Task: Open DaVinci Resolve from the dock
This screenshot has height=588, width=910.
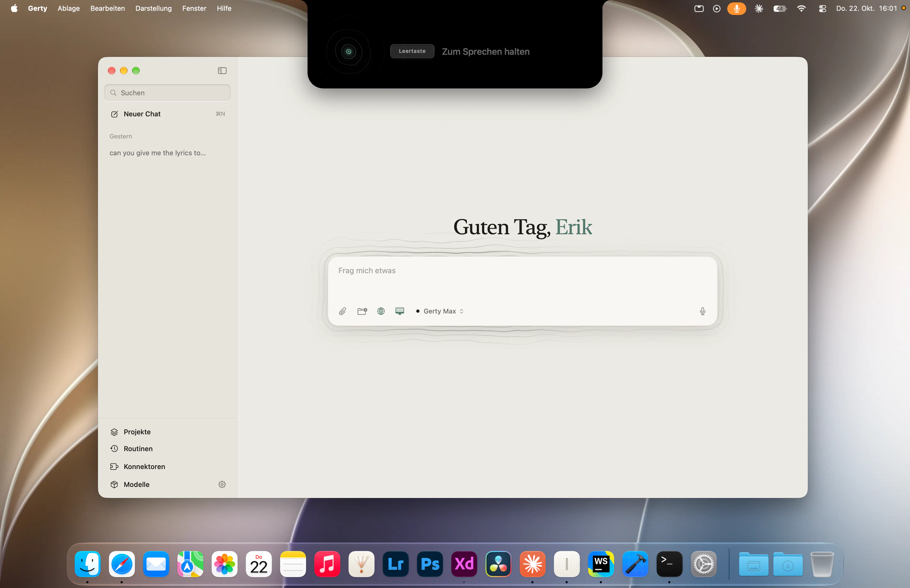Action: coord(498,564)
